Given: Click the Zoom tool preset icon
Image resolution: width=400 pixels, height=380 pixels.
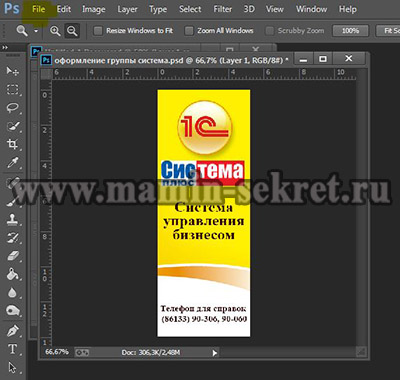Looking at the screenshot, I should point(22,31).
